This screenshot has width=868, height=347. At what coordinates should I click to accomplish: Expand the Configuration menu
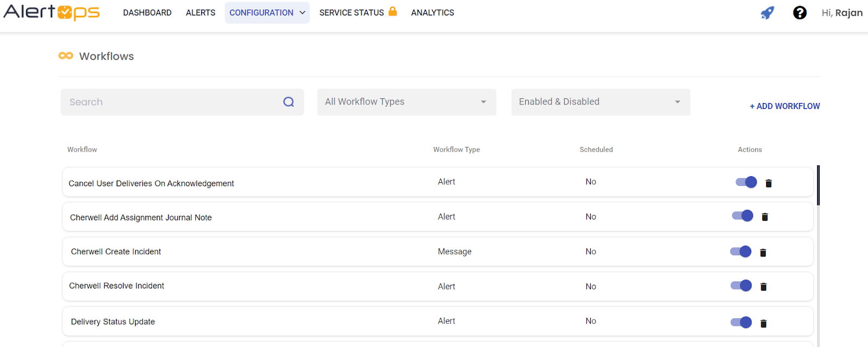(x=267, y=12)
